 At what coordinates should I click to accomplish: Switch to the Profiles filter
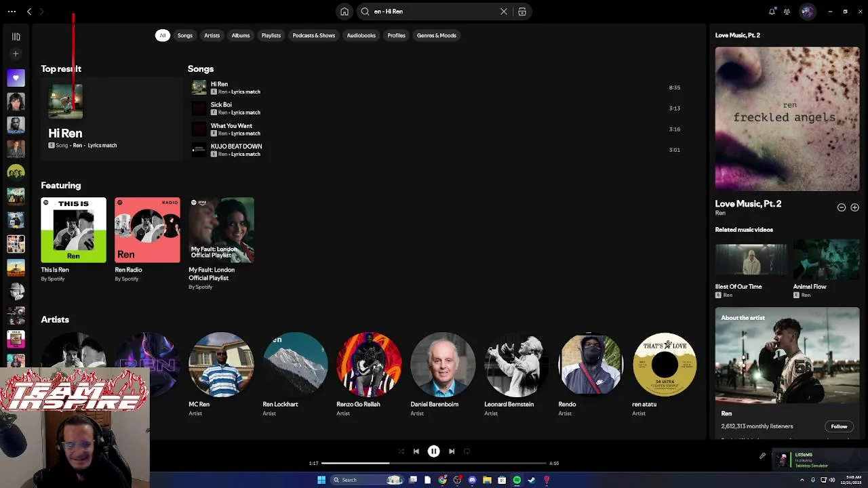click(397, 35)
